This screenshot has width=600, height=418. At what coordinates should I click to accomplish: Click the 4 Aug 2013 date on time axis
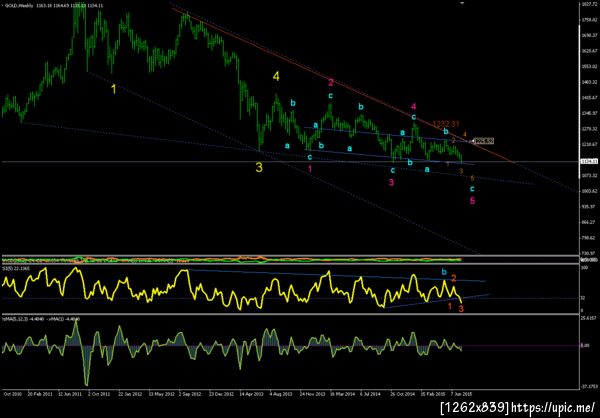pyautogui.click(x=280, y=394)
